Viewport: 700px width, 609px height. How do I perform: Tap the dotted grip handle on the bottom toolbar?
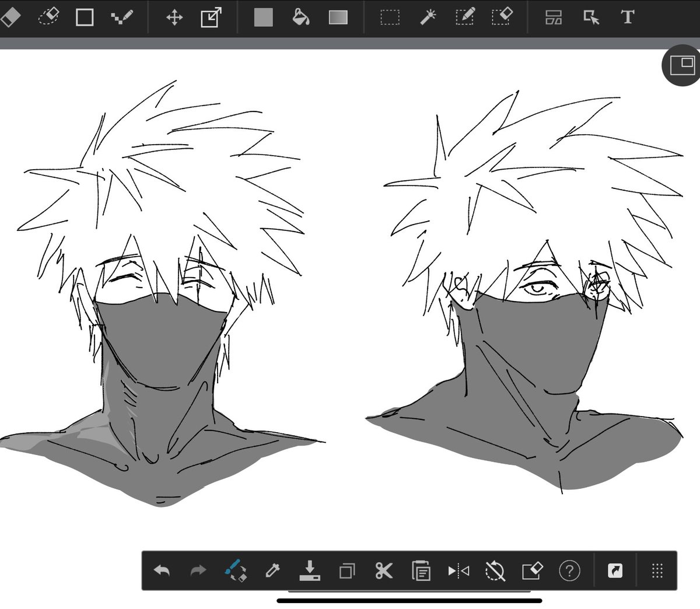point(657,570)
